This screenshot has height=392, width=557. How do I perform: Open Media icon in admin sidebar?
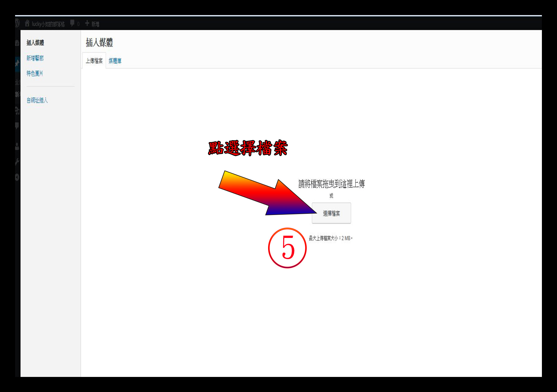click(x=17, y=111)
